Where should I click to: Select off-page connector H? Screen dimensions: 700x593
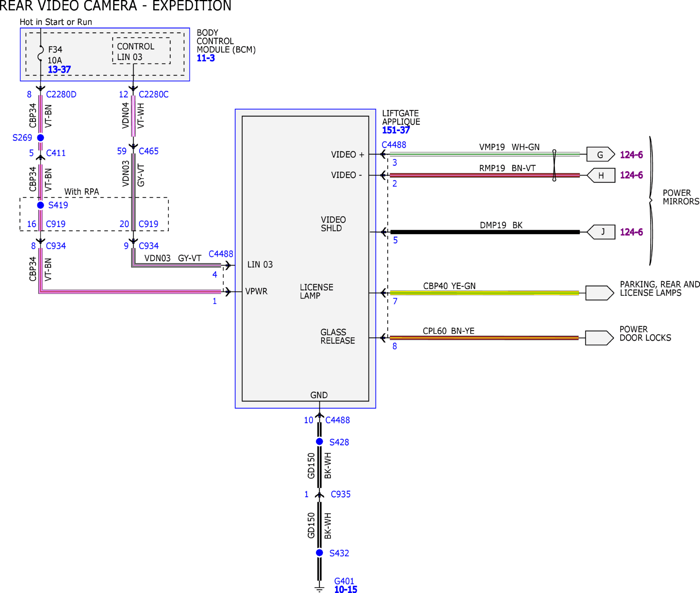(601, 175)
